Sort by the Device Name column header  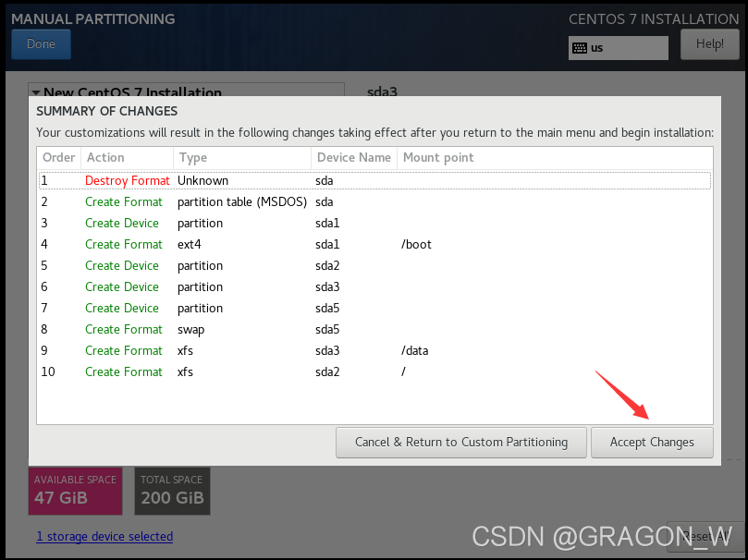354,157
